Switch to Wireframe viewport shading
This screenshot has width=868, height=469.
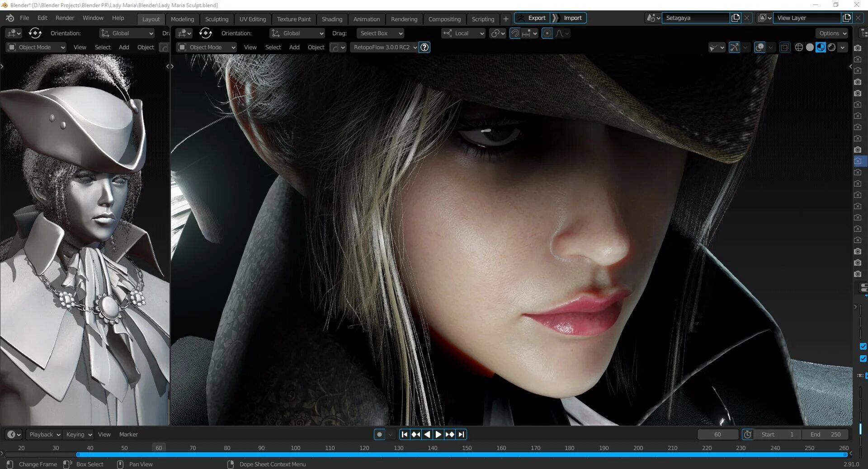point(799,47)
